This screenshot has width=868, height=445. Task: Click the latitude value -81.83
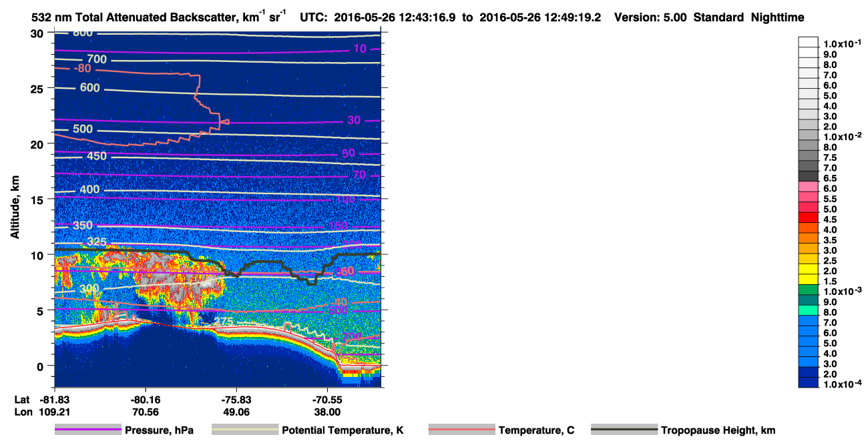(x=55, y=400)
